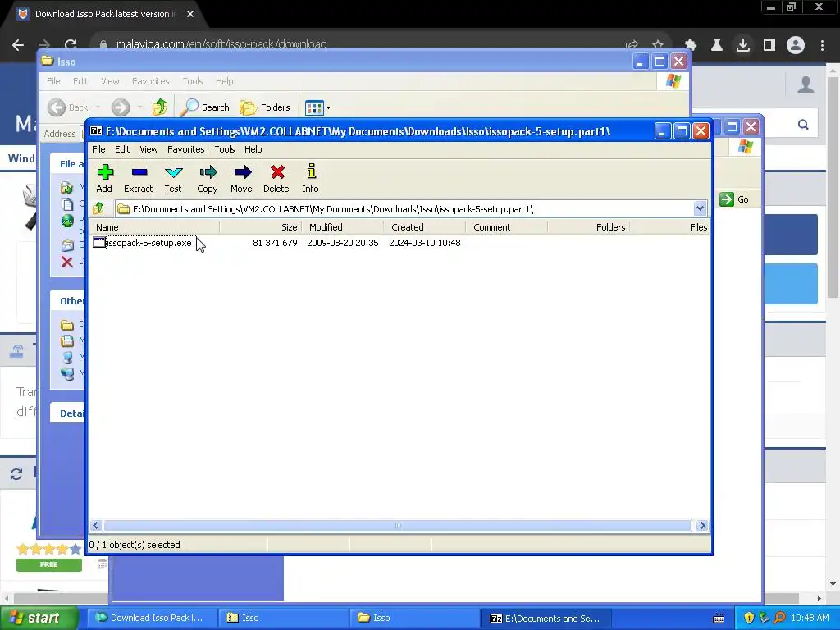Run the Test archive tool
Viewport: 840px width, 630px height.
[x=173, y=178]
